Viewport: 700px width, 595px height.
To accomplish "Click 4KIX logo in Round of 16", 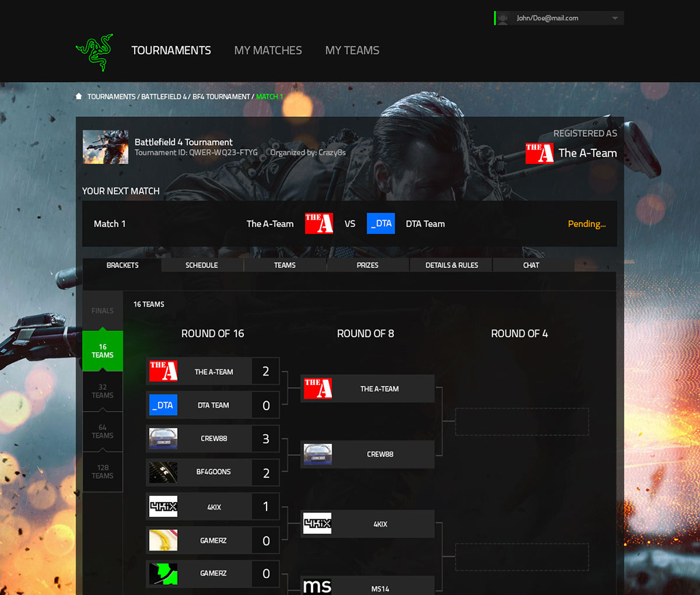I will (163, 506).
